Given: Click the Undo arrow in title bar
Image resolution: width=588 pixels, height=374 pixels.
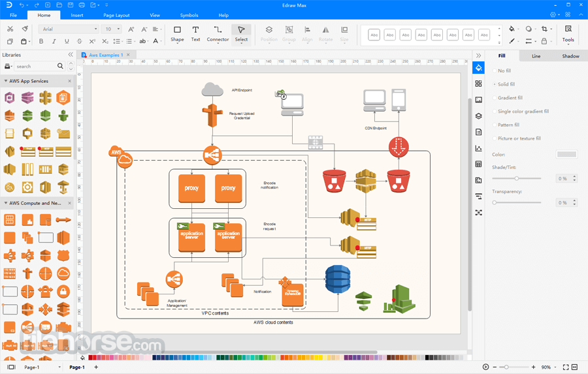Looking at the screenshot, I should click(22, 5).
